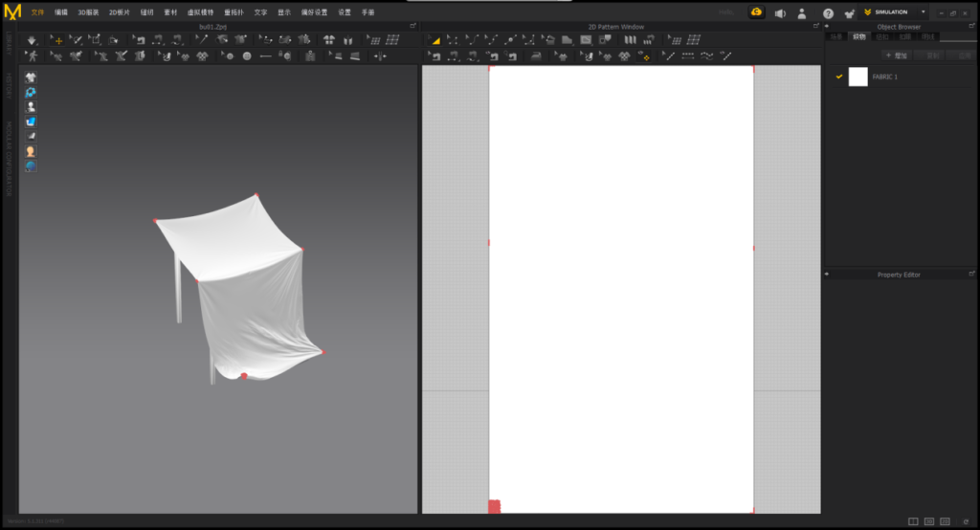Open the help question mark icon

coord(828,13)
